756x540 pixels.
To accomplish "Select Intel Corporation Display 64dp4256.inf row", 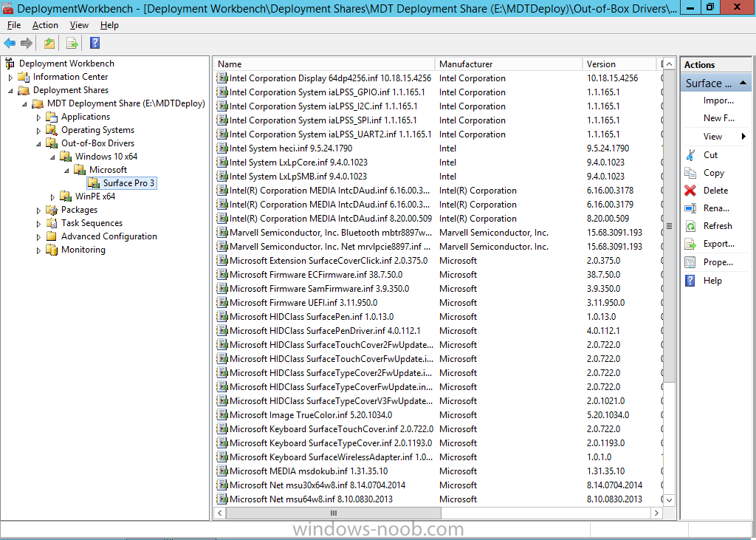I will coord(439,78).
